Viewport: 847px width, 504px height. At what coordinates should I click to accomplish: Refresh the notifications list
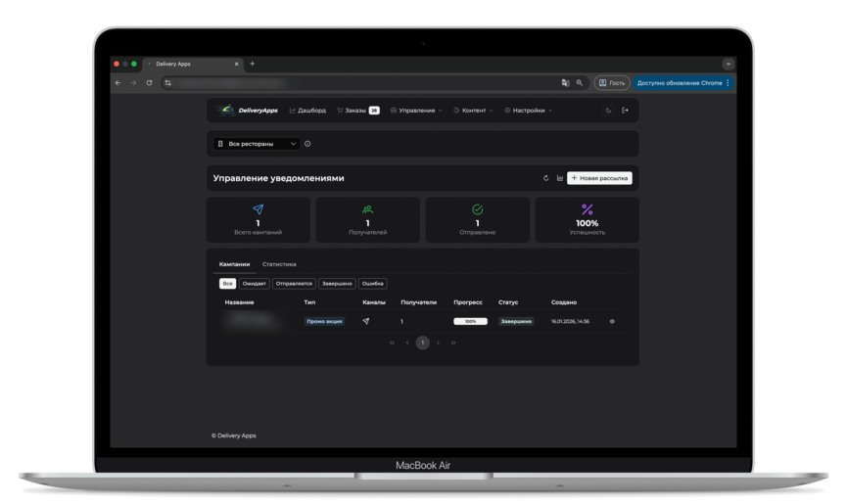(x=545, y=178)
